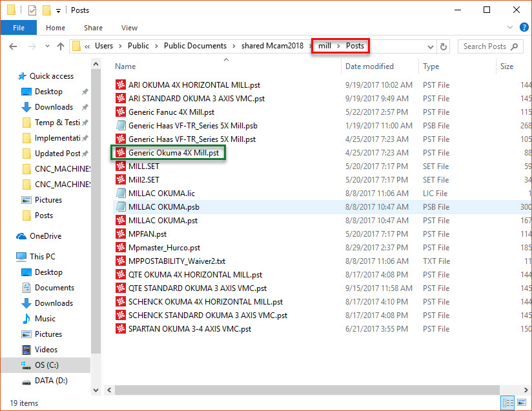
Task: Select Generic Haas VF-TR_Series 5X Mill.pst
Action: click(192, 139)
